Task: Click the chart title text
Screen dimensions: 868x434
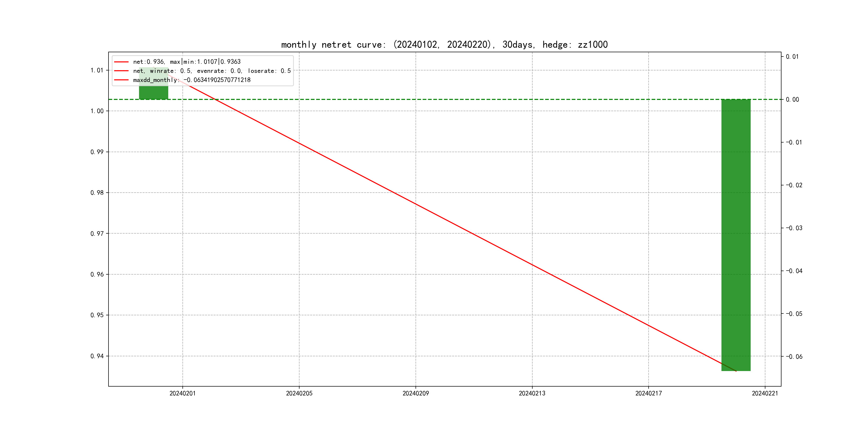Action: tap(444, 44)
